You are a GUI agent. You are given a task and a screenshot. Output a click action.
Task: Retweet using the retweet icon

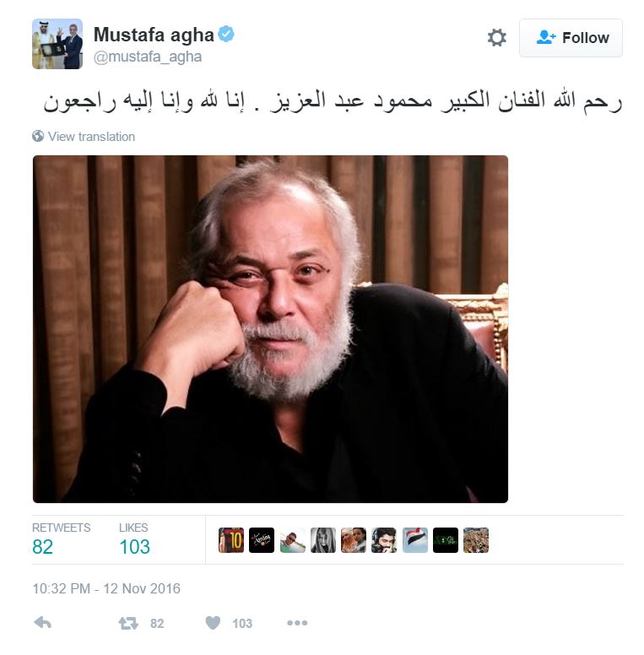pyautogui.click(x=128, y=623)
